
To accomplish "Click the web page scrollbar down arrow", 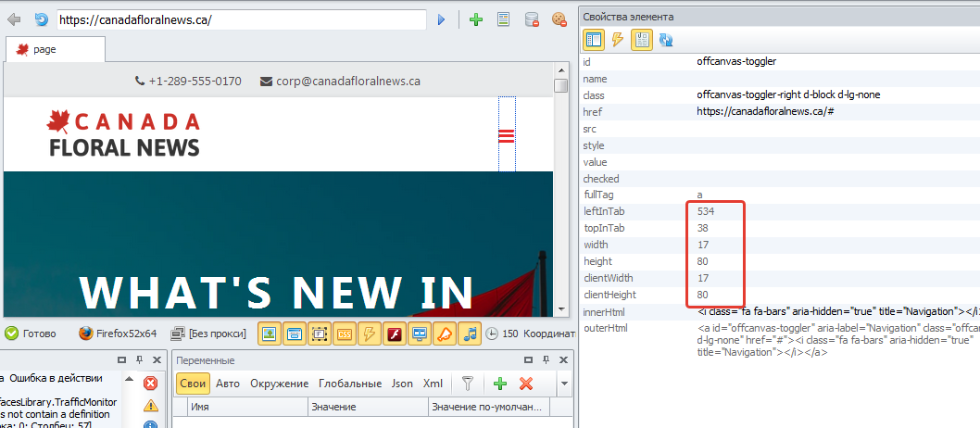I will pos(560,309).
